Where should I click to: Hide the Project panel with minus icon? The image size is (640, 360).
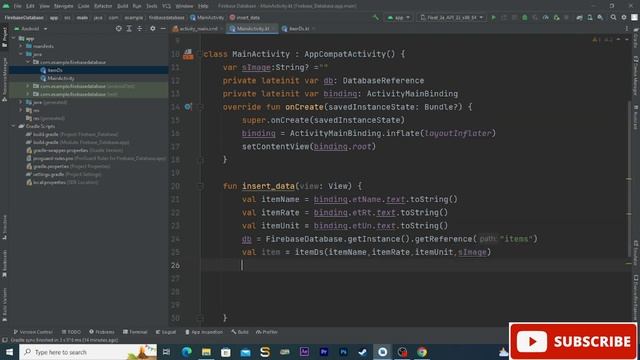click(163, 29)
